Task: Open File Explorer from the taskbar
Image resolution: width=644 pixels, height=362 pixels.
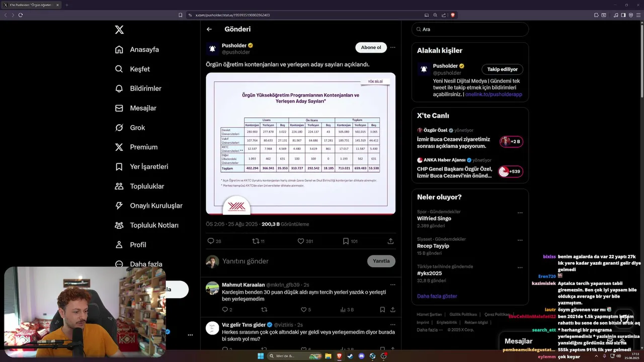Action: (328, 356)
